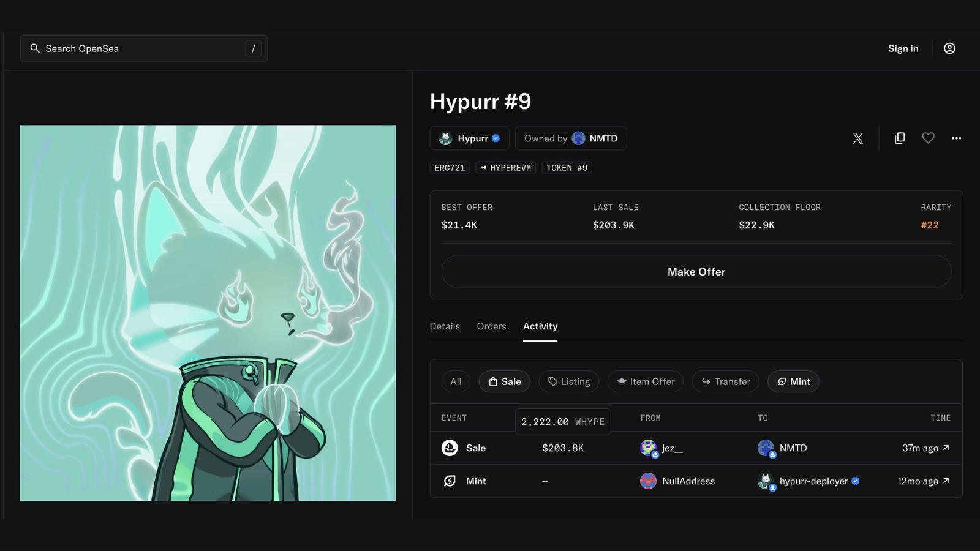The image size is (980, 551).
Task: Click the jez_ avatar icon
Action: (x=649, y=448)
